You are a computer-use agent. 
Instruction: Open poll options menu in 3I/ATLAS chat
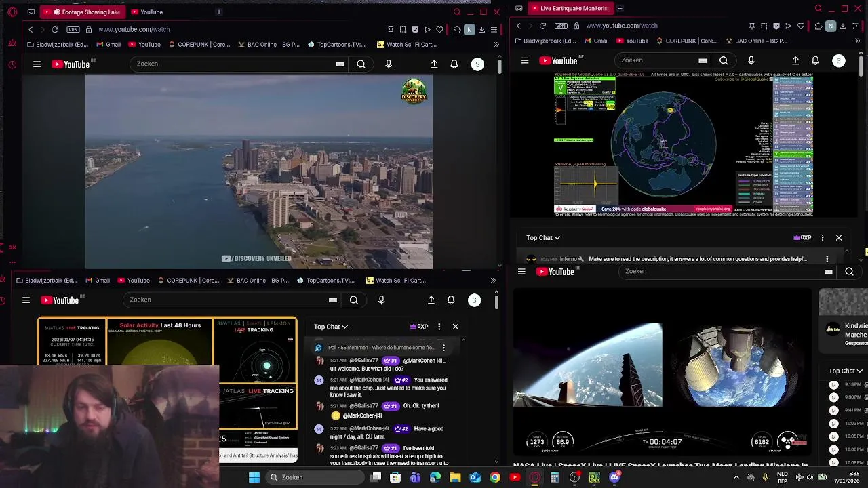tap(443, 348)
